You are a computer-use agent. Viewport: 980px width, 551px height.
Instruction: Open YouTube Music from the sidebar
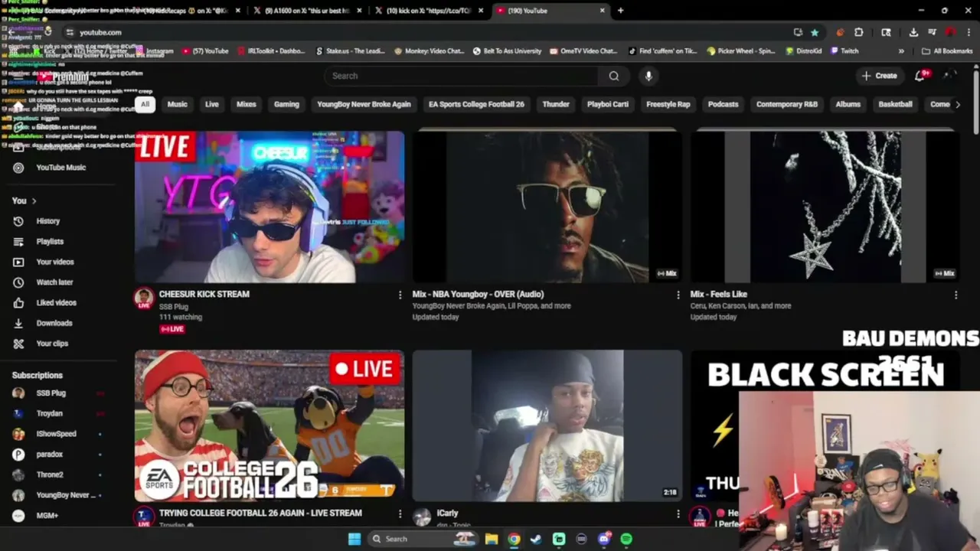pos(60,168)
